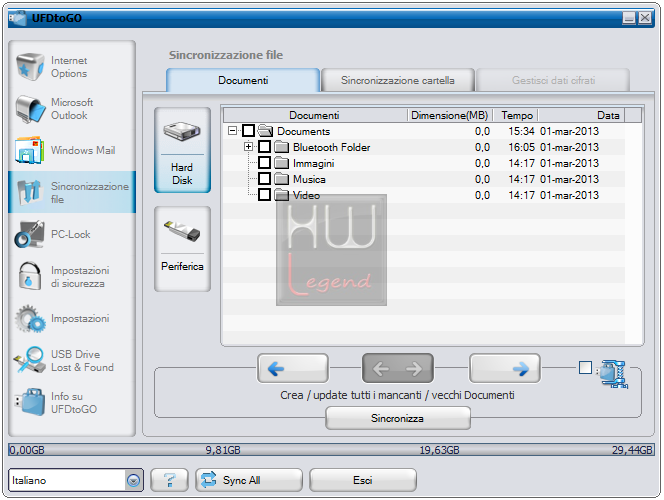Click the compressed USB bag icon
The height and width of the screenshot is (500, 664).
613,373
